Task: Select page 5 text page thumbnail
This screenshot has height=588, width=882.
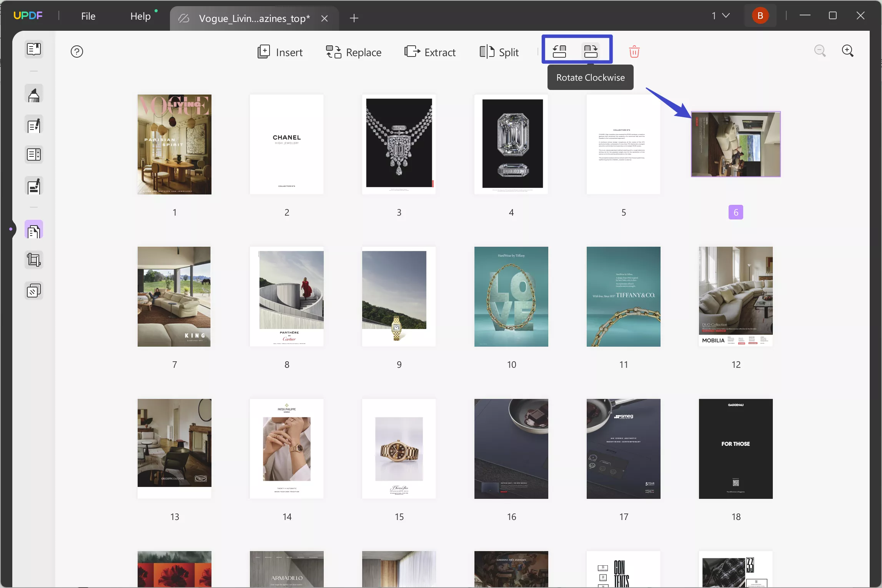Action: [624, 145]
